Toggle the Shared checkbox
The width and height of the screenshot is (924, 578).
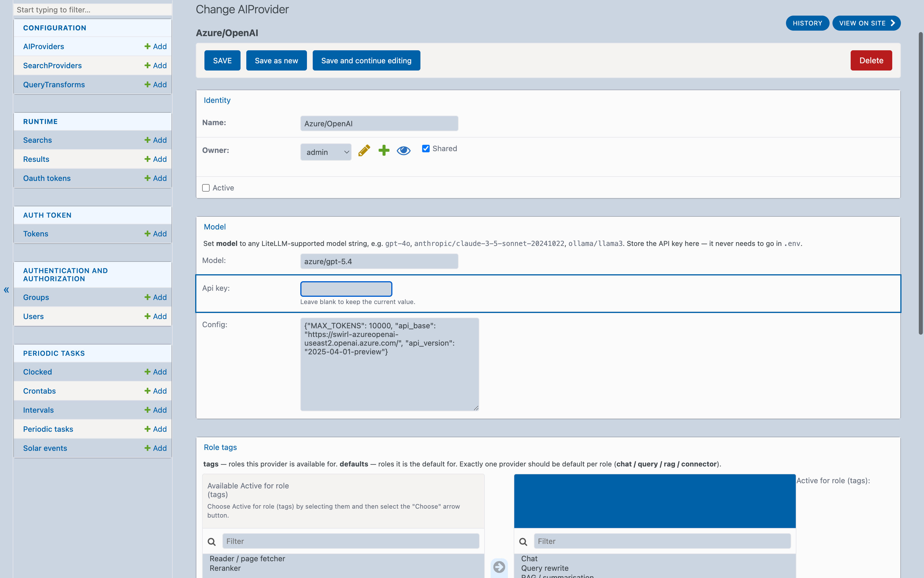(426, 148)
